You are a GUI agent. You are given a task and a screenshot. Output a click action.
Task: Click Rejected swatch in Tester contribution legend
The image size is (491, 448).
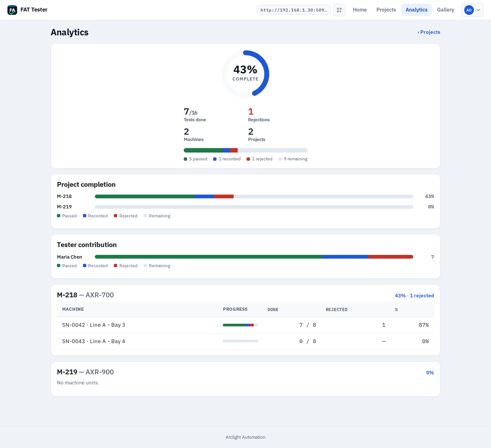click(x=115, y=266)
